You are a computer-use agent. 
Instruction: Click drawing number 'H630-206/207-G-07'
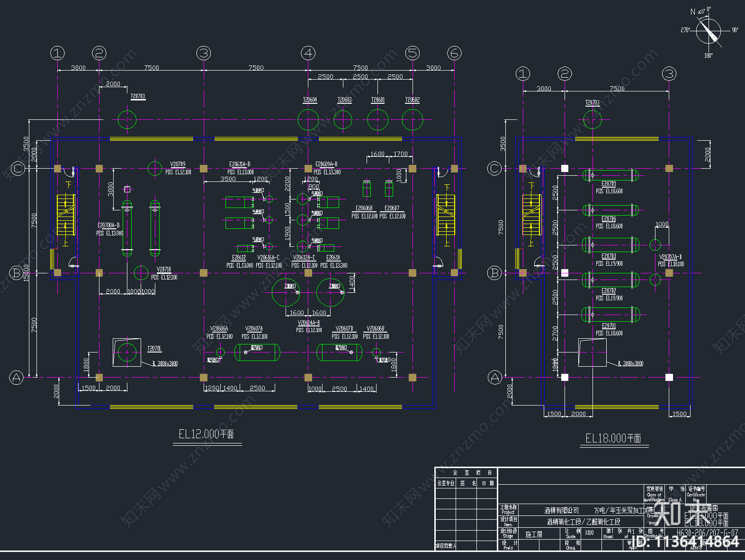[707, 533]
